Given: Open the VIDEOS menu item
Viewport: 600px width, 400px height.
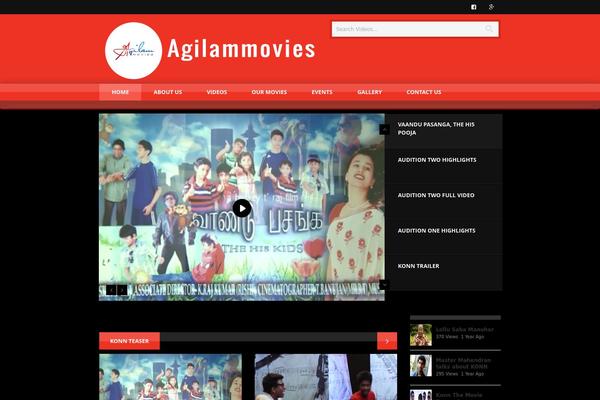Looking at the screenshot, I should 217,92.
